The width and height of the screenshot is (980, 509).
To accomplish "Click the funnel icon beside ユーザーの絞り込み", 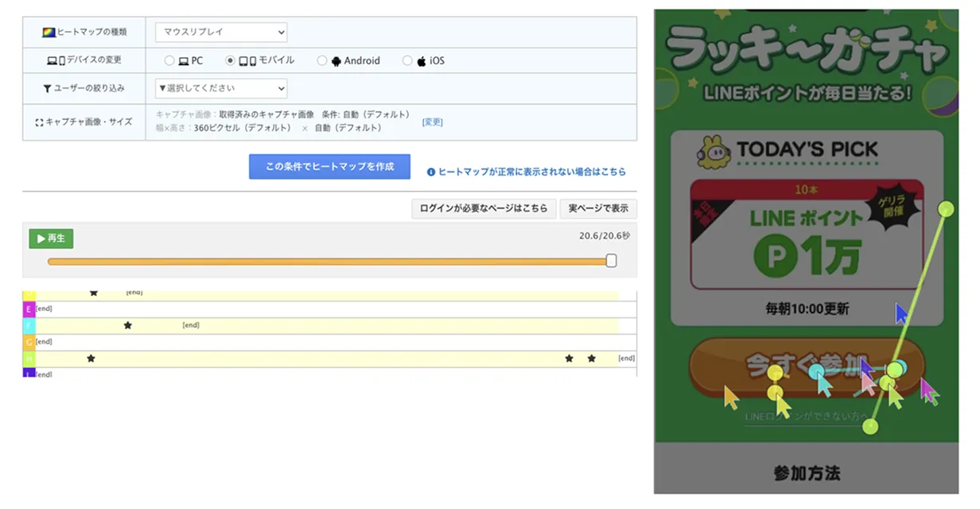I will tap(48, 88).
